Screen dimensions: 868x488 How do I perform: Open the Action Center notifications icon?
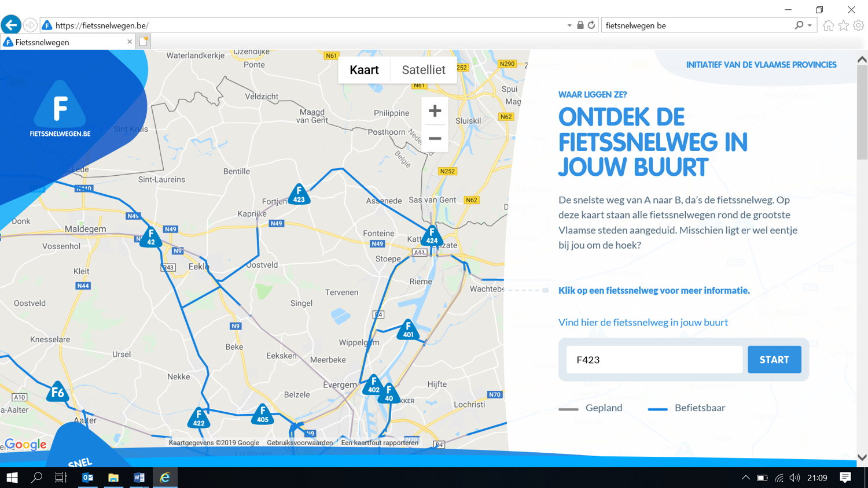pyautogui.click(x=845, y=478)
